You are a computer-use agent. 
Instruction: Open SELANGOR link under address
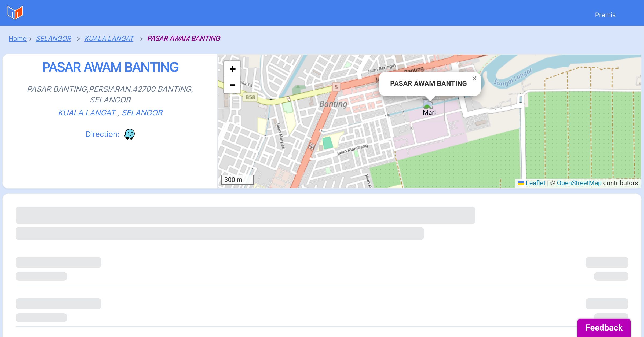tap(142, 113)
